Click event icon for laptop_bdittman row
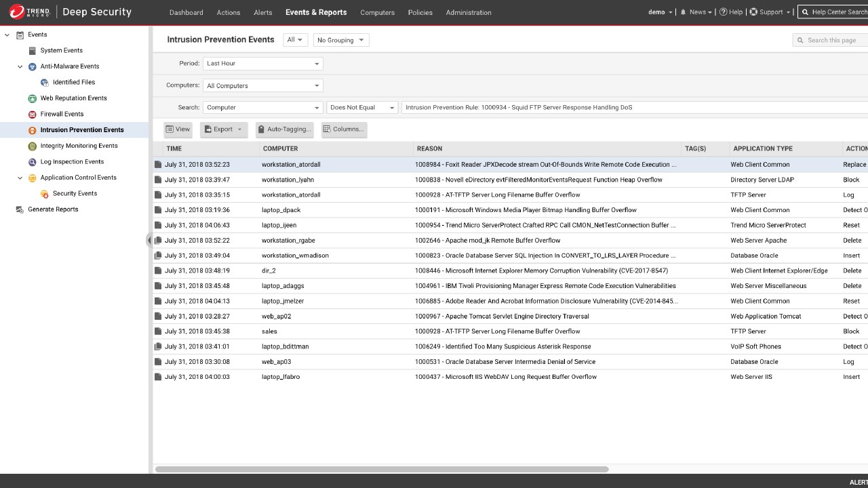Screen dimensions: 868x488 point(158,347)
